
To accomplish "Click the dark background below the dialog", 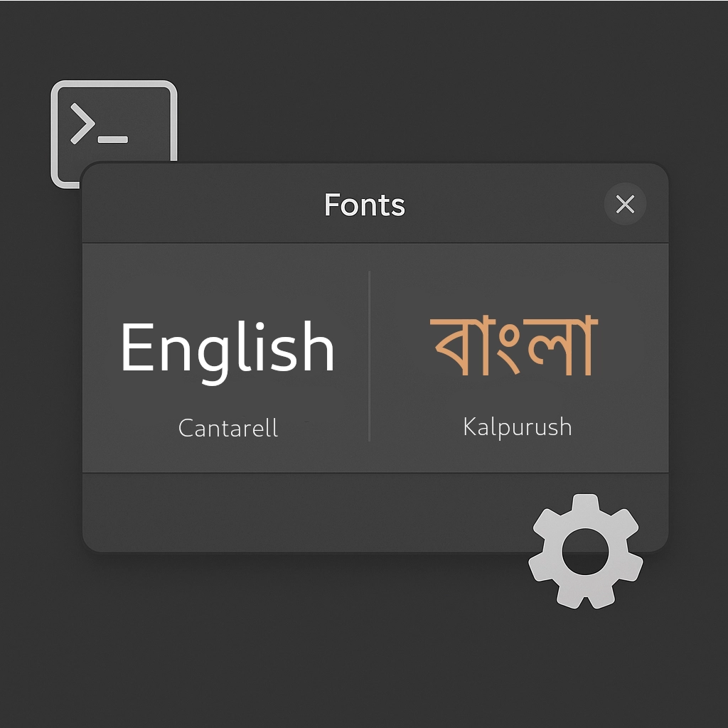I will 284,640.
